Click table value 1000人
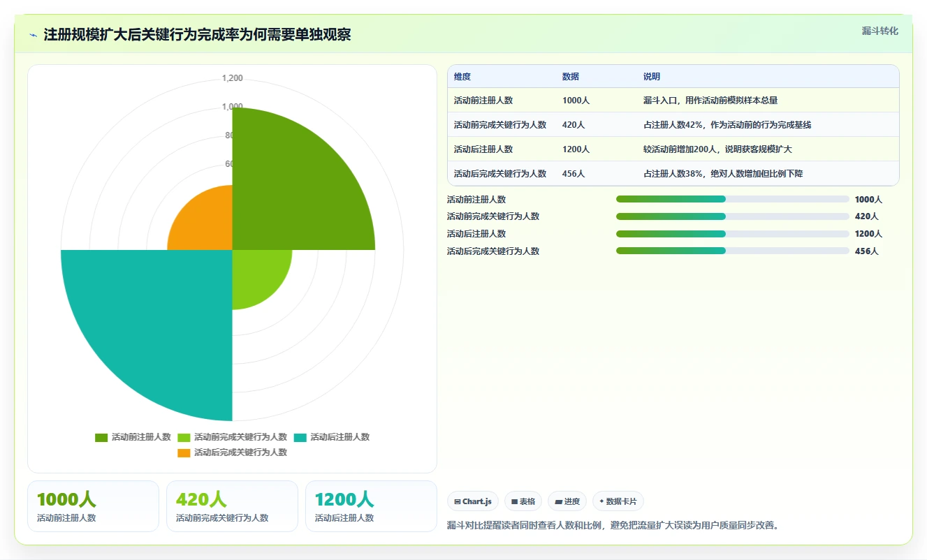Screen dimensions: 927x560 click(576, 101)
